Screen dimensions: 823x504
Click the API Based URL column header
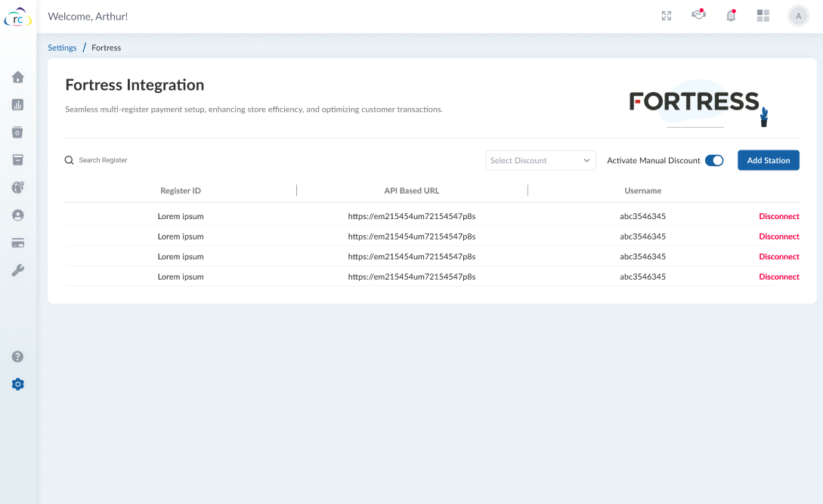pyautogui.click(x=411, y=190)
